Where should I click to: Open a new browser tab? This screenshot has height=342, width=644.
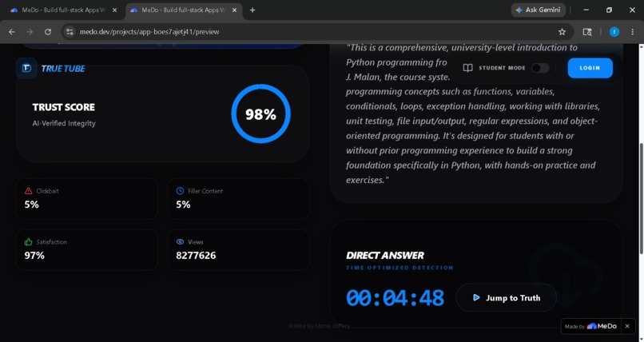tap(252, 10)
